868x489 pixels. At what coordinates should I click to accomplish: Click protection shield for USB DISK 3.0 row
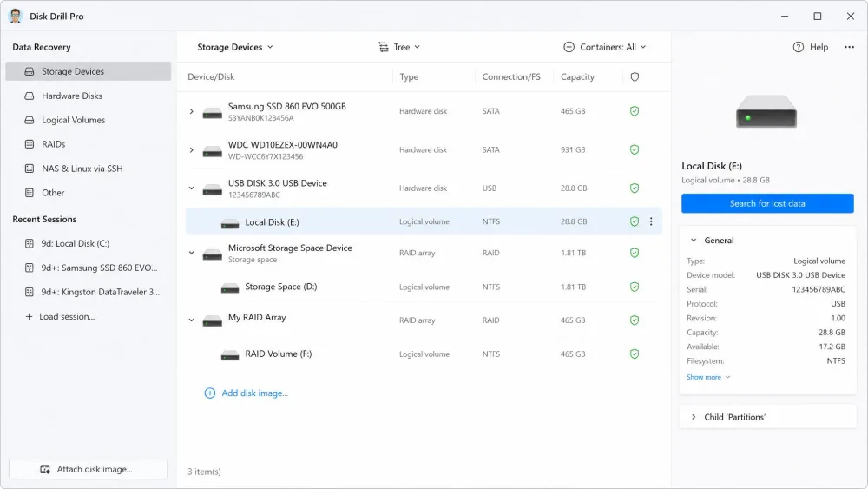635,188
